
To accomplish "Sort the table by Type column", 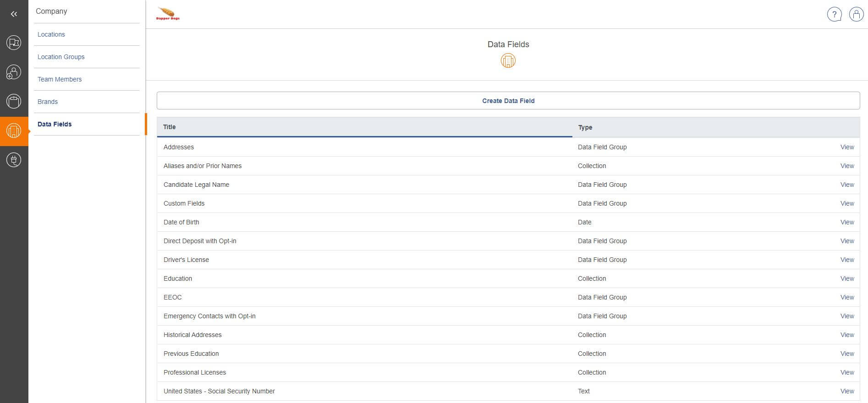I will point(585,127).
